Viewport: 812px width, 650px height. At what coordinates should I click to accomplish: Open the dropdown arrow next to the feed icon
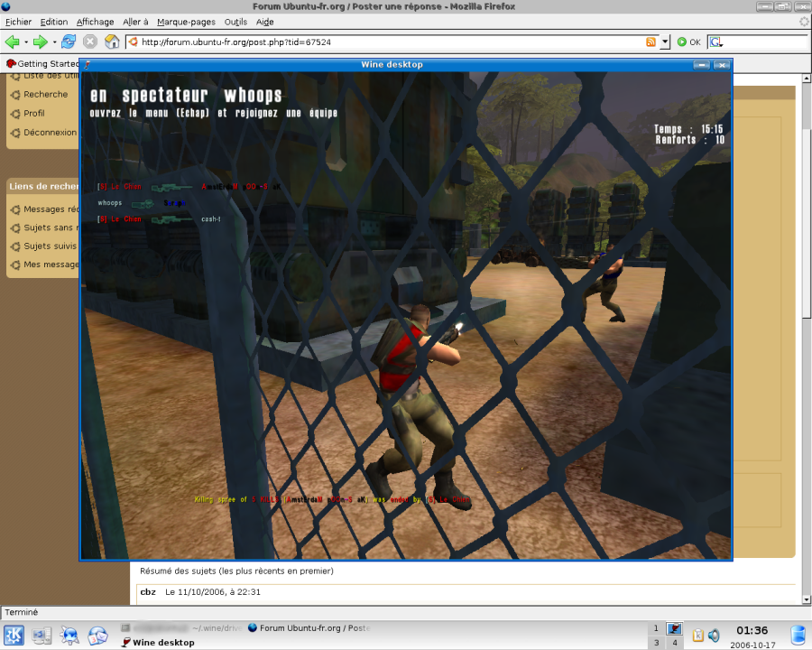[x=663, y=42]
